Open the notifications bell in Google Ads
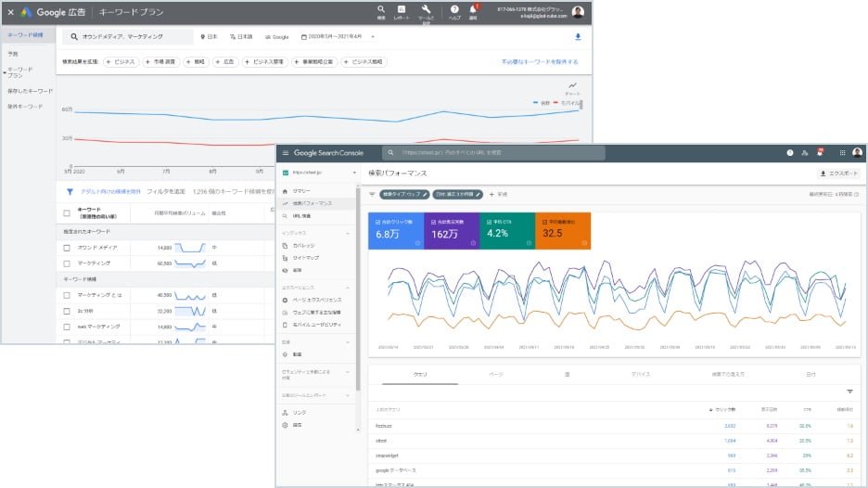 coord(473,9)
